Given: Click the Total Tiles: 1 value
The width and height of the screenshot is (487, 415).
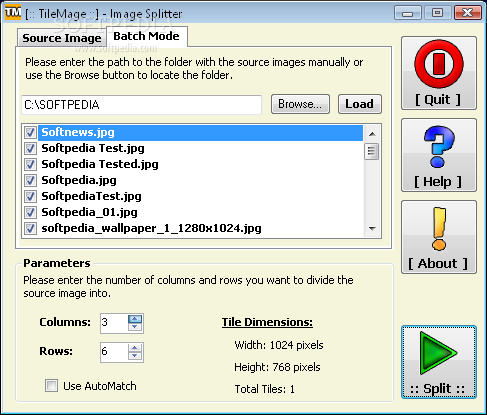Looking at the screenshot, I should point(265,389).
